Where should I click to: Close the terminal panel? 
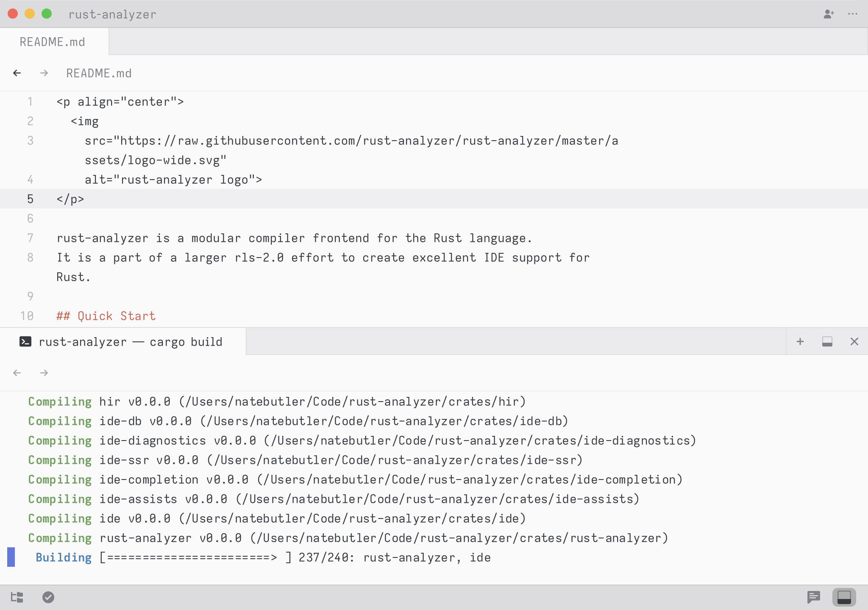point(854,341)
